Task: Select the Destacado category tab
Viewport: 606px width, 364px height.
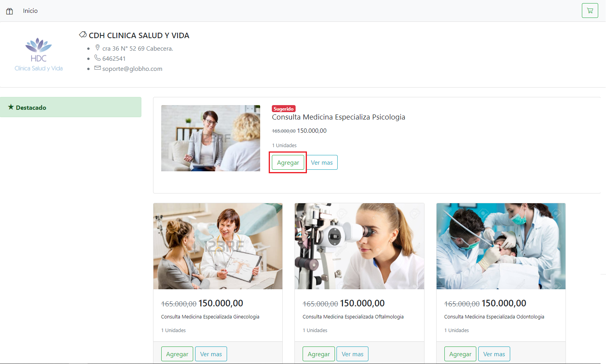Action: click(x=70, y=107)
